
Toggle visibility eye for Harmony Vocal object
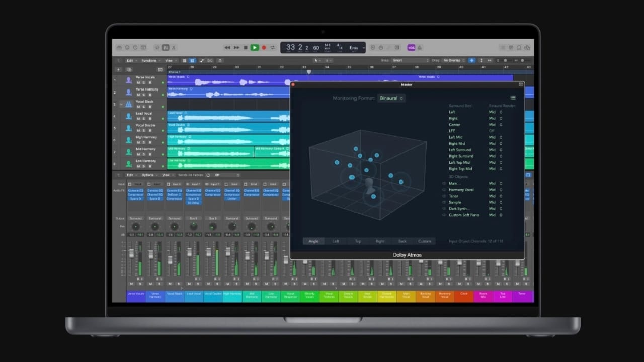[x=444, y=190]
